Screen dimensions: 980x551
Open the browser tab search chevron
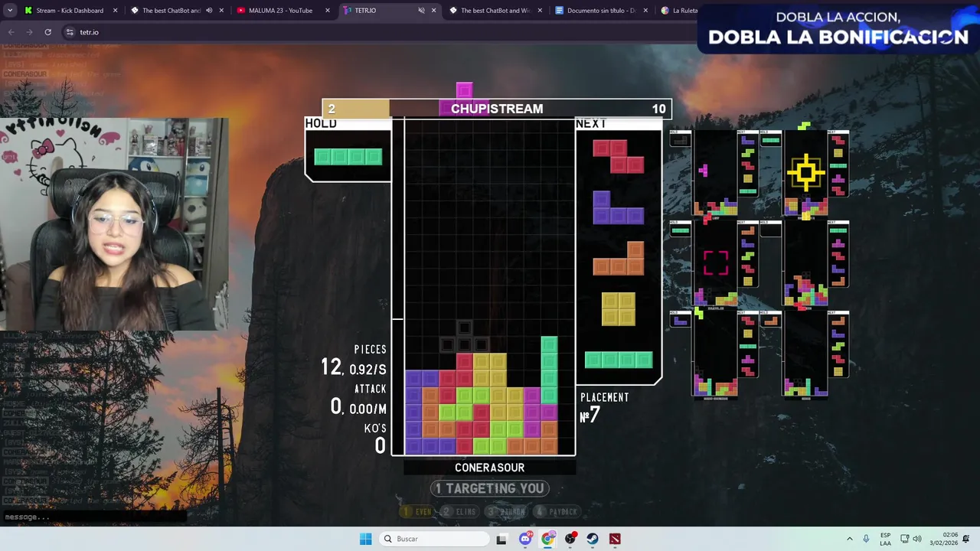9,10
